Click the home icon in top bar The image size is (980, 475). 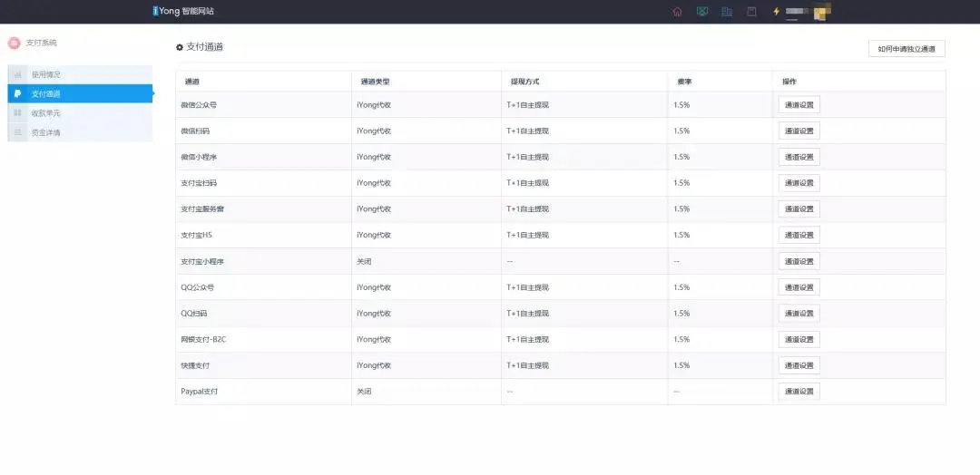pos(677,12)
